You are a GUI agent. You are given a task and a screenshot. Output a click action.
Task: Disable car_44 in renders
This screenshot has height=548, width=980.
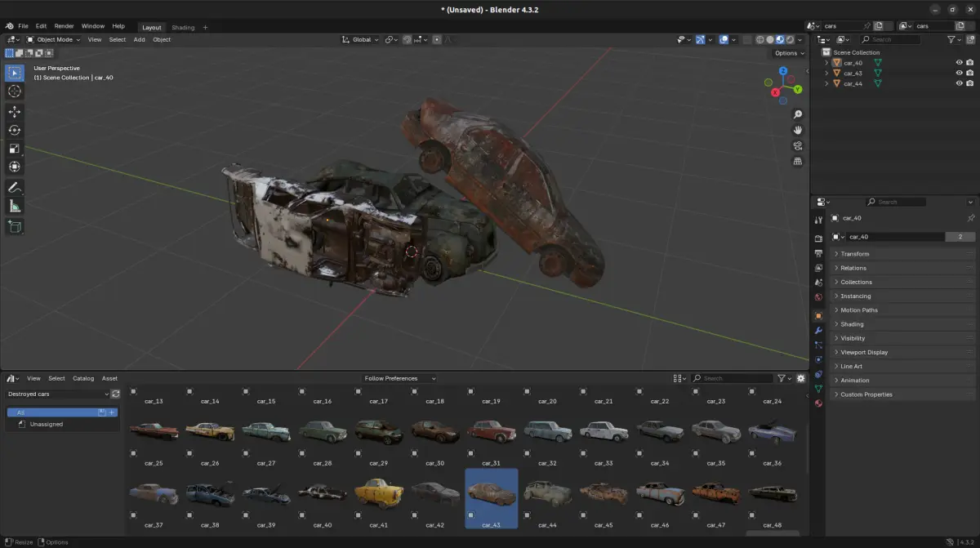point(969,83)
